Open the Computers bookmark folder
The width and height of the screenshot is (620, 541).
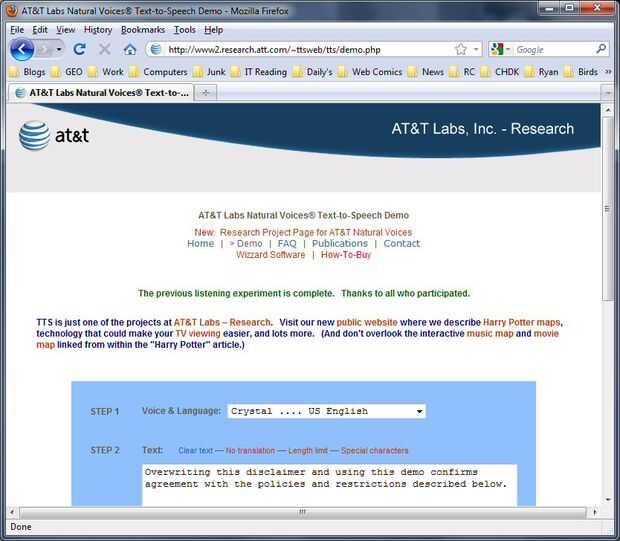click(x=158, y=72)
